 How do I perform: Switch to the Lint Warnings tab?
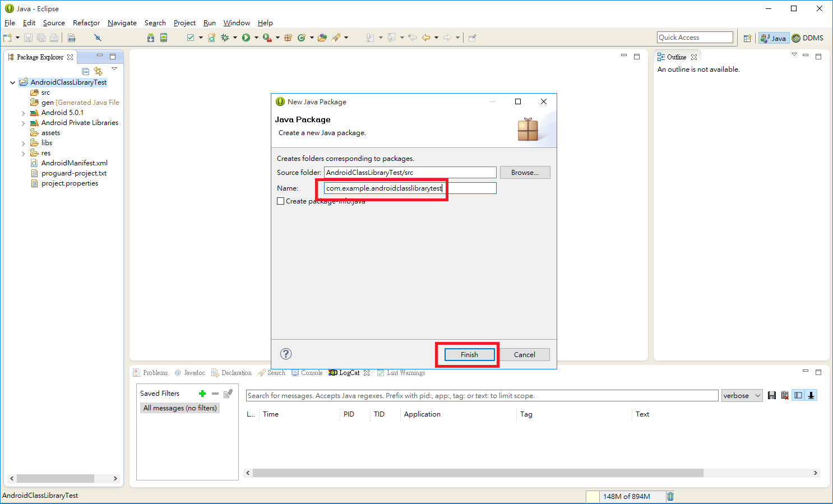(x=401, y=373)
